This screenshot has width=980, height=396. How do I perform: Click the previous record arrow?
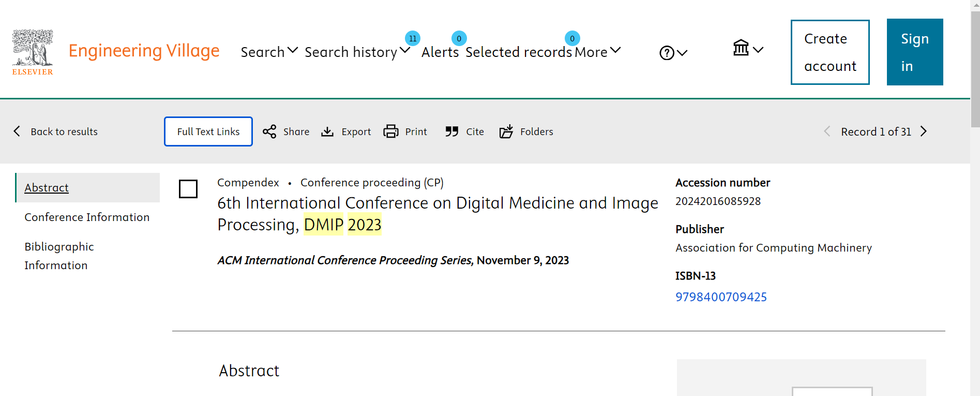(827, 131)
